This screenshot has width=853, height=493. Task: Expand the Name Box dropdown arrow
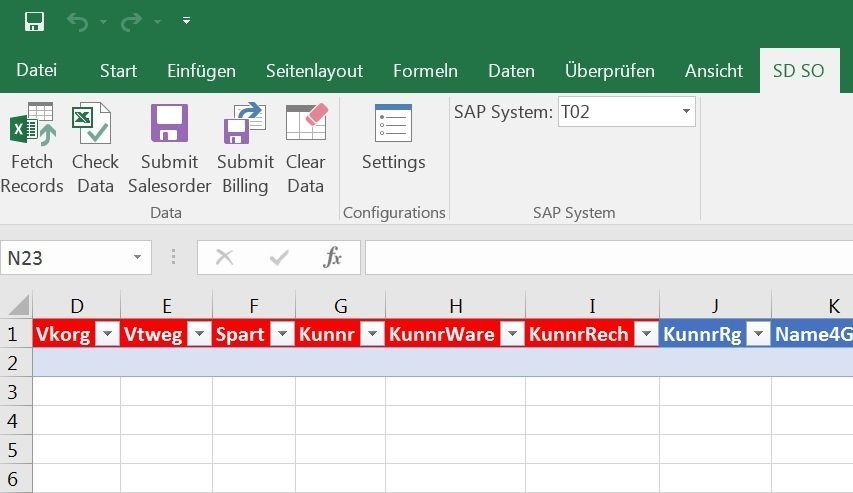(x=138, y=257)
